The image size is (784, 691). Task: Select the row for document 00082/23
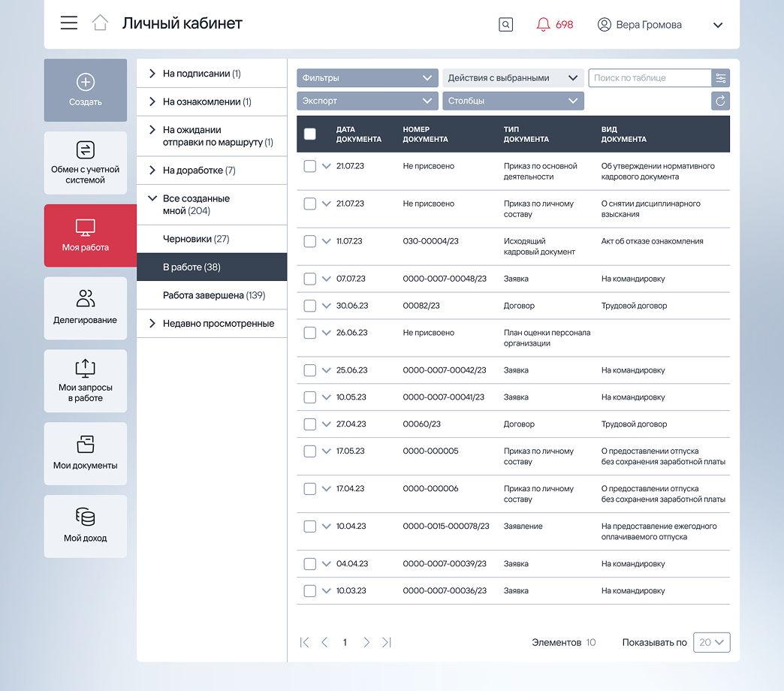coord(309,306)
